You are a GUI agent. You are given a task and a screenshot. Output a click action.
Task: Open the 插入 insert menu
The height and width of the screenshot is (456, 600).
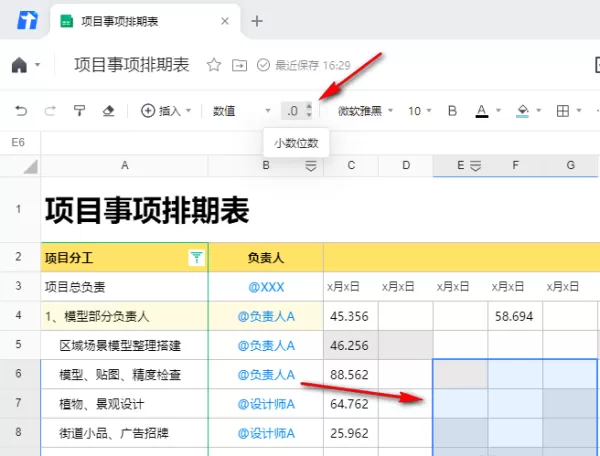coord(166,111)
